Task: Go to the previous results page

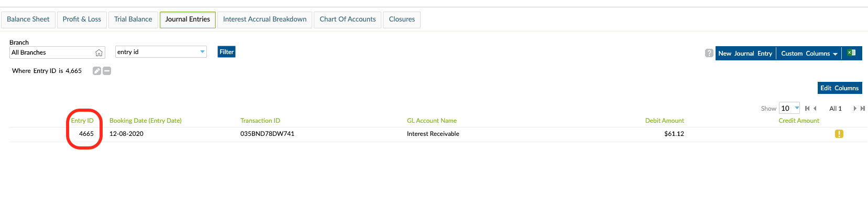Action: pos(815,109)
